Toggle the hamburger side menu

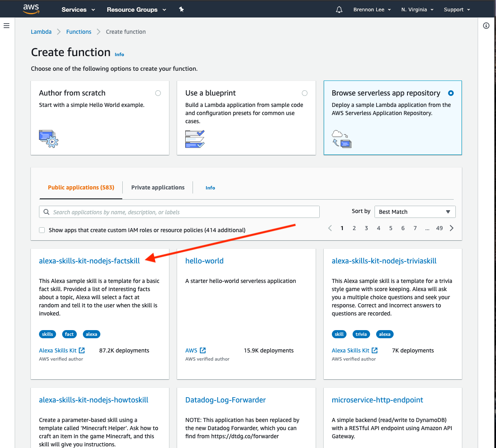click(6, 26)
